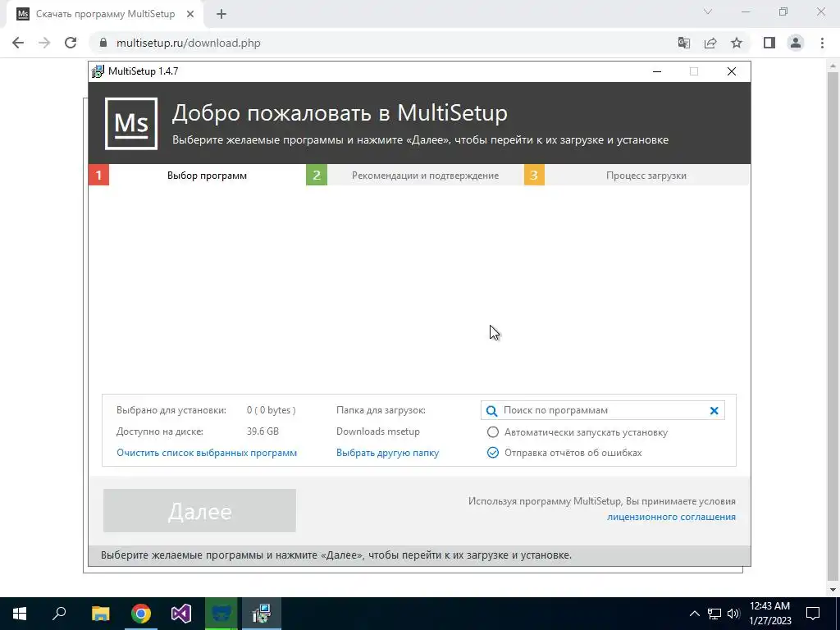Open Windows taskbar search

coord(59,614)
